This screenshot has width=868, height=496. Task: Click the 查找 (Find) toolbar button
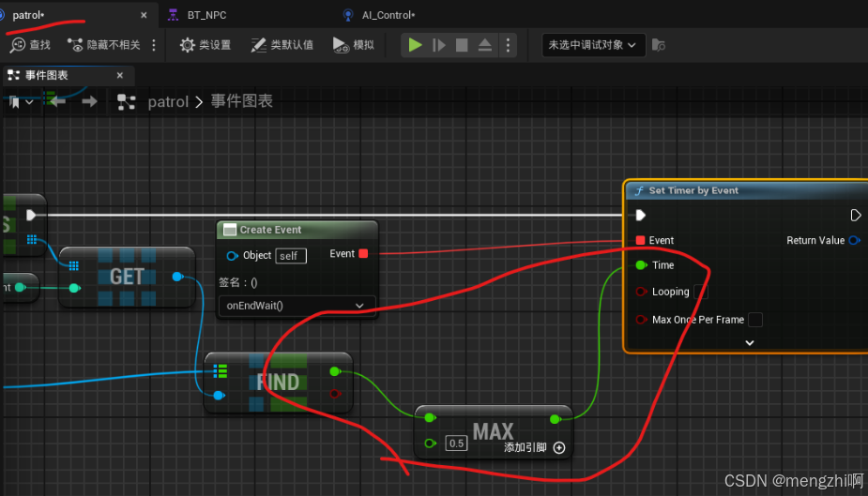coord(30,45)
